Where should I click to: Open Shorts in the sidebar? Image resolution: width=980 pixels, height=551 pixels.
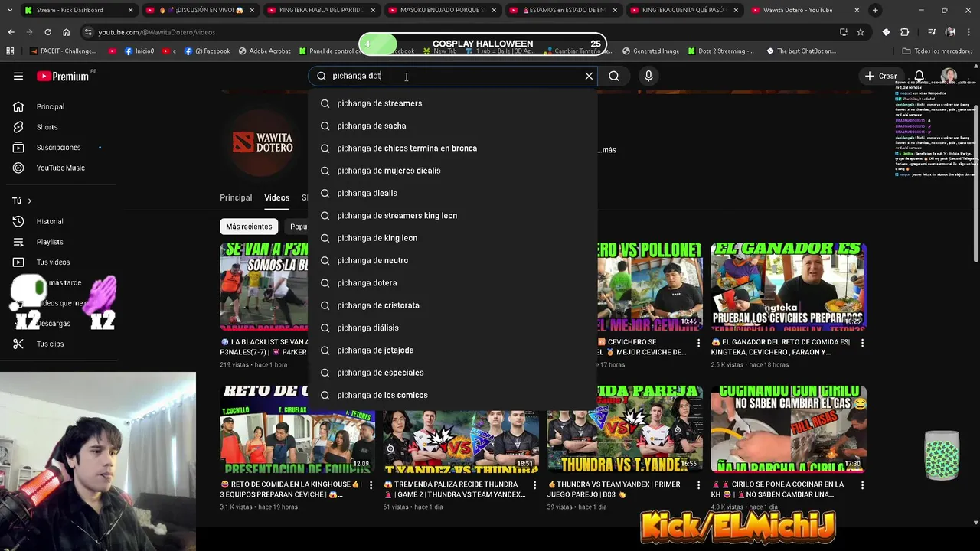(47, 127)
